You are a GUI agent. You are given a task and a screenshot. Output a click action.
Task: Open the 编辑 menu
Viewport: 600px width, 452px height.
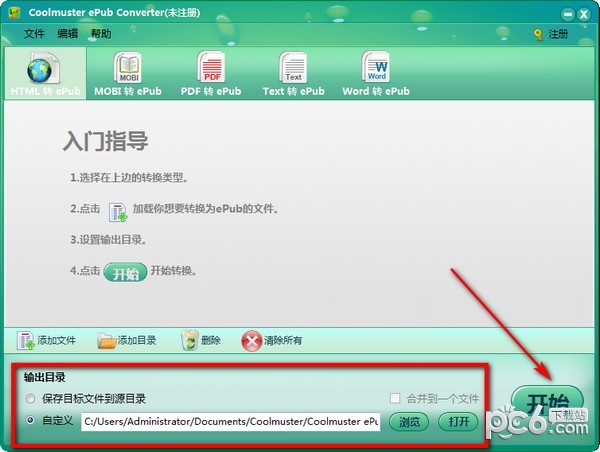(x=68, y=34)
